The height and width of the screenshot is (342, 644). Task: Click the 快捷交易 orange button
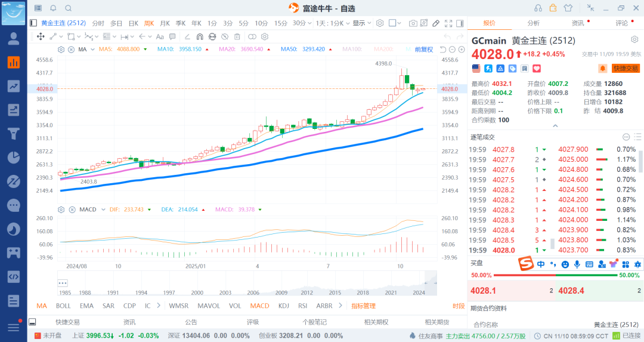[626, 69]
